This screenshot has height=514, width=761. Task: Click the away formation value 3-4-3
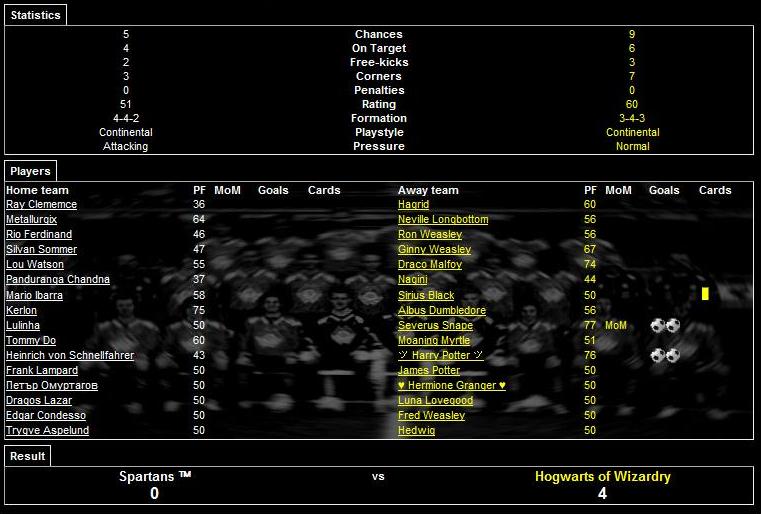tap(632, 118)
